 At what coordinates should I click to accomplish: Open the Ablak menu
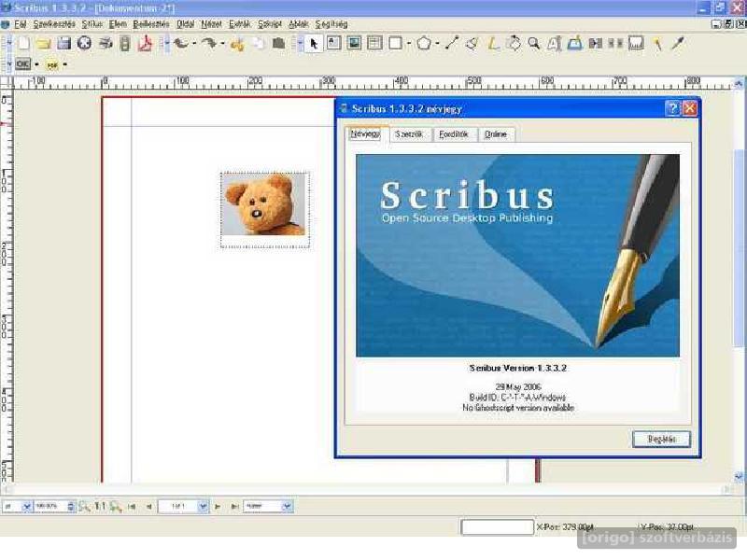[x=298, y=24]
